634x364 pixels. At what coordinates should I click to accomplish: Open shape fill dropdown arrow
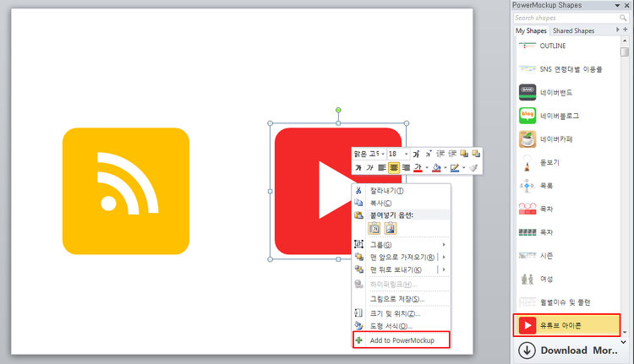(445, 168)
